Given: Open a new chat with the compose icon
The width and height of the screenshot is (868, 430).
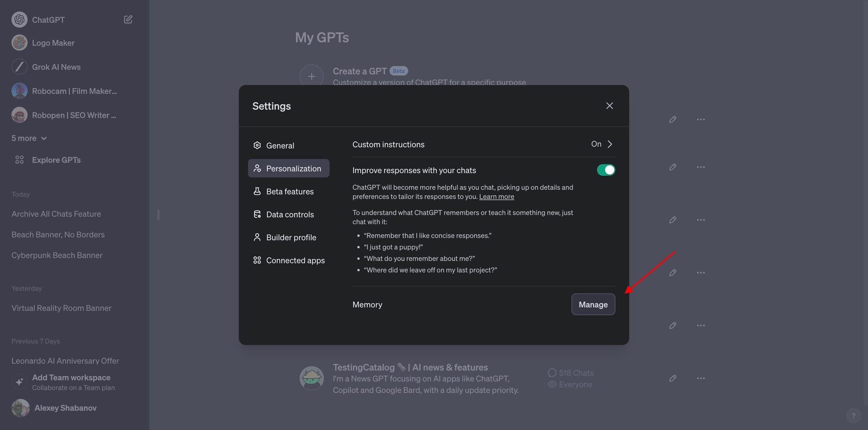Looking at the screenshot, I should [x=128, y=19].
